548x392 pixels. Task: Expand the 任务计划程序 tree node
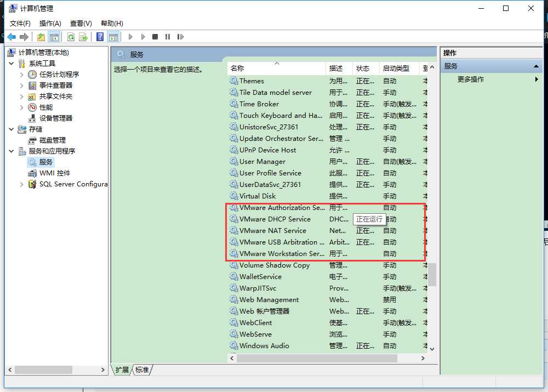tap(22, 75)
